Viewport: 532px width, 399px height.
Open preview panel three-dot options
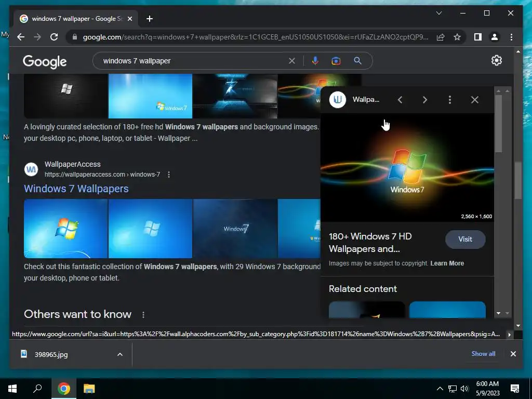(x=450, y=100)
